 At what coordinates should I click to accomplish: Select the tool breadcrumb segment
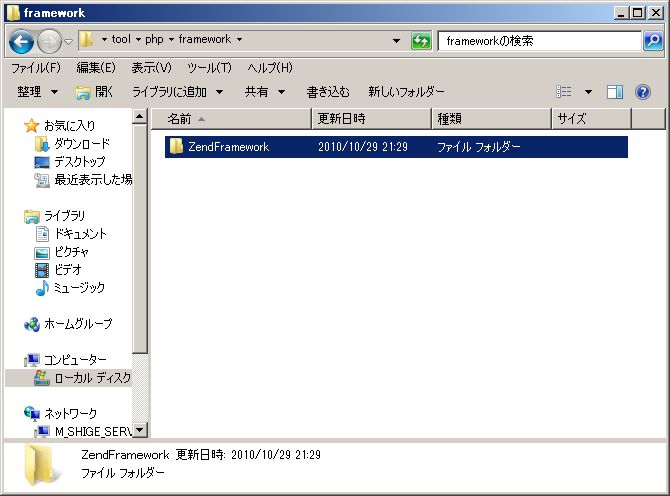click(121, 39)
